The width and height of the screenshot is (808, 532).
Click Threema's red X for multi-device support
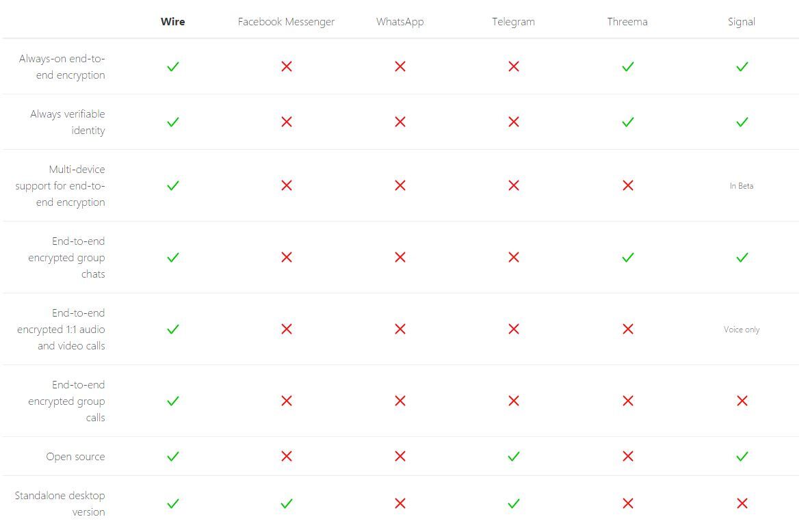click(x=627, y=185)
